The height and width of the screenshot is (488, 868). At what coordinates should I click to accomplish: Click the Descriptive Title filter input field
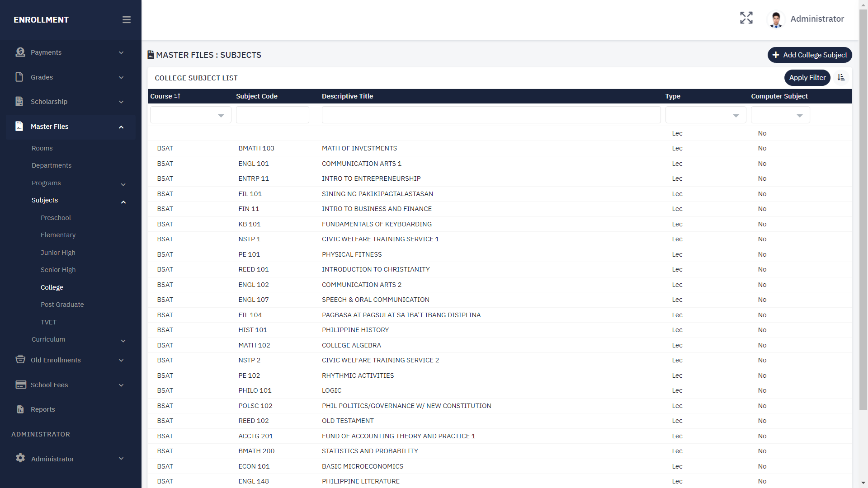click(x=491, y=115)
